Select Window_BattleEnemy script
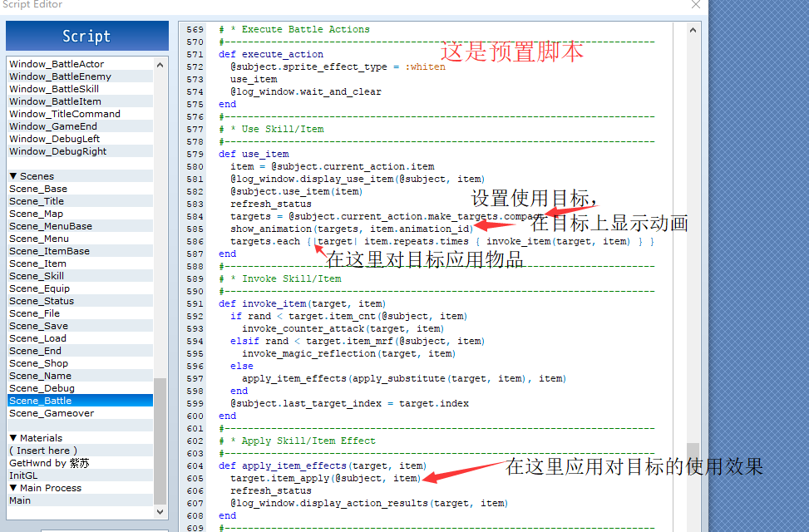The image size is (809, 532). coord(81,76)
